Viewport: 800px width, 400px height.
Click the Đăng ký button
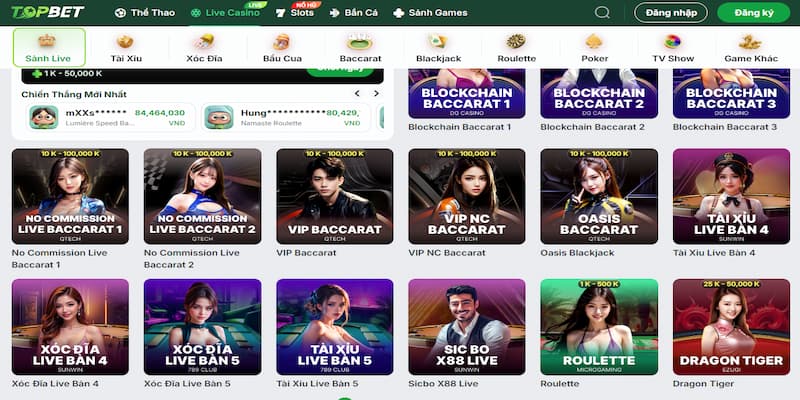tap(754, 13)
